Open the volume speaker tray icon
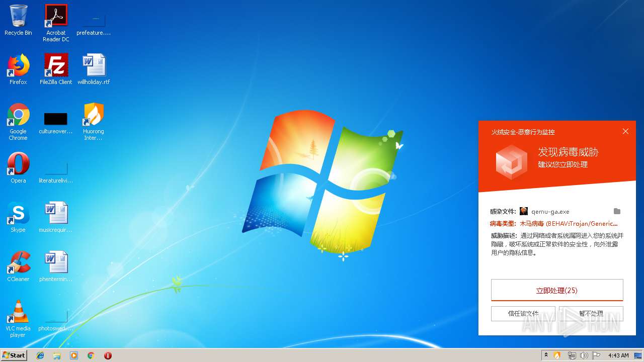 point(584,355)
